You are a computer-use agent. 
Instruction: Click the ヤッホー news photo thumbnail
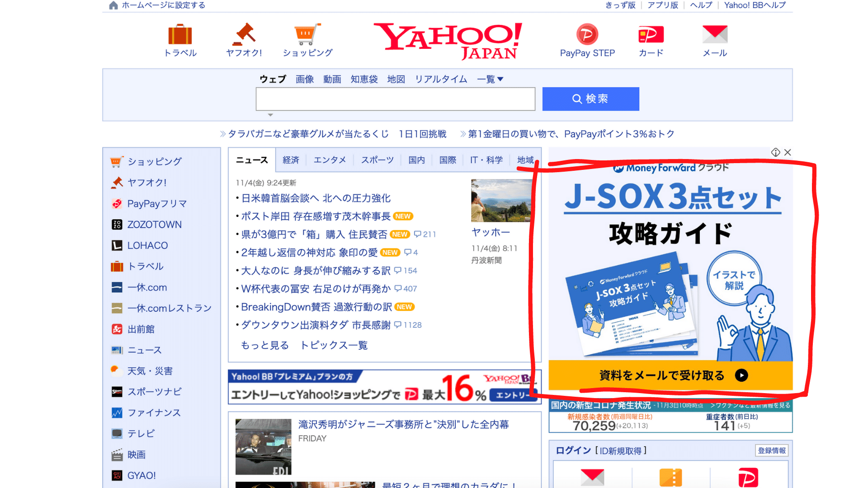pos(501,200)
